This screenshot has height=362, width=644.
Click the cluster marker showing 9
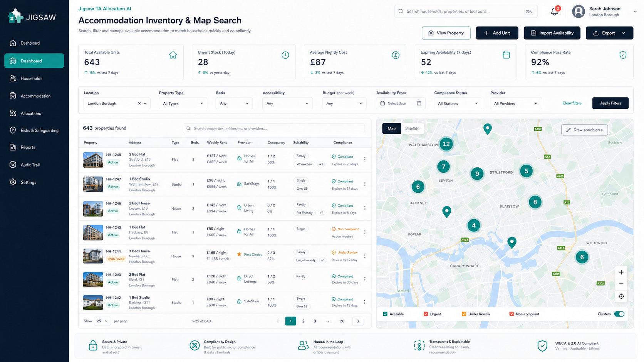tap(477, 174)
